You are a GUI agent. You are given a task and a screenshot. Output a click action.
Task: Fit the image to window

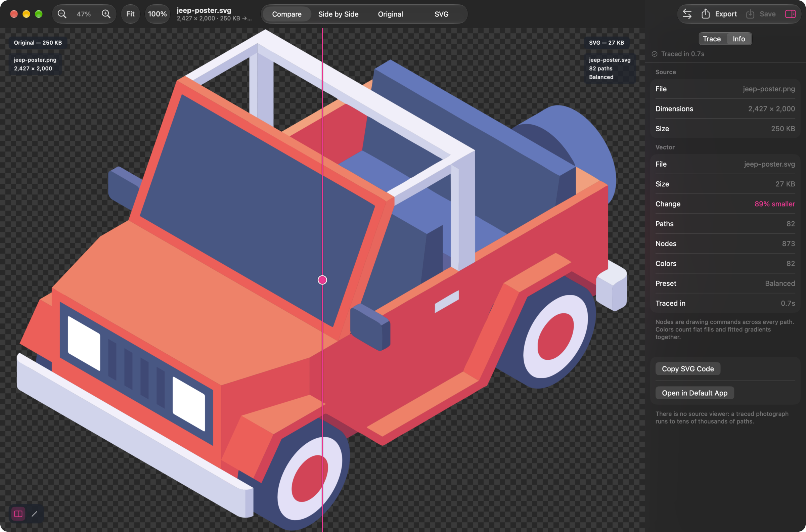pos(130,14)
